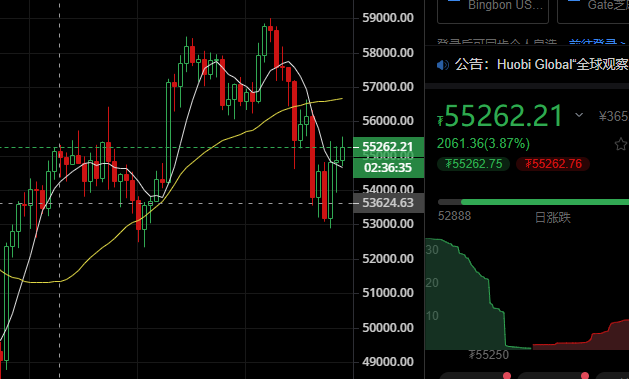Click the 56000.00 price axis label

[388, 121]
